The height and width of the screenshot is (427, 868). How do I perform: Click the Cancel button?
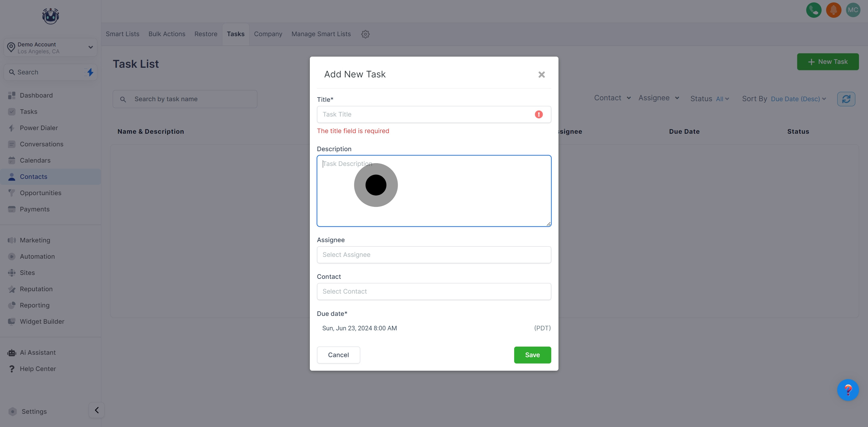point(338,355)
